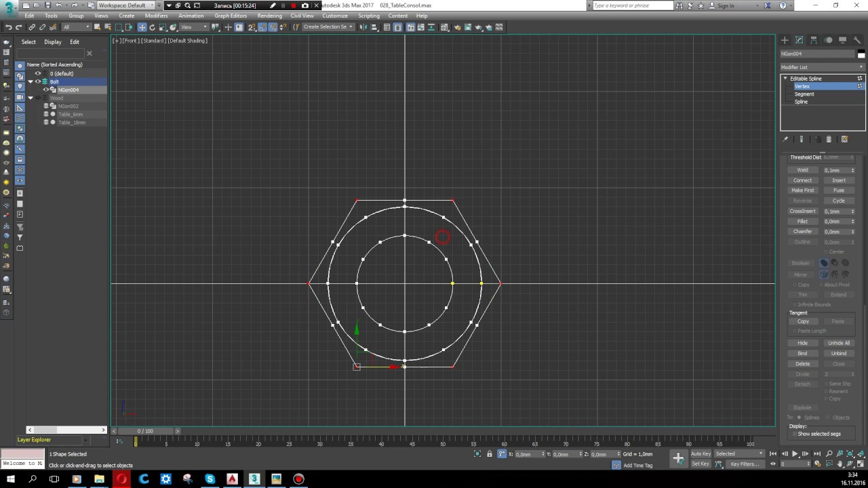Open the Selected key filter dropdown

(x=738, y=453)
